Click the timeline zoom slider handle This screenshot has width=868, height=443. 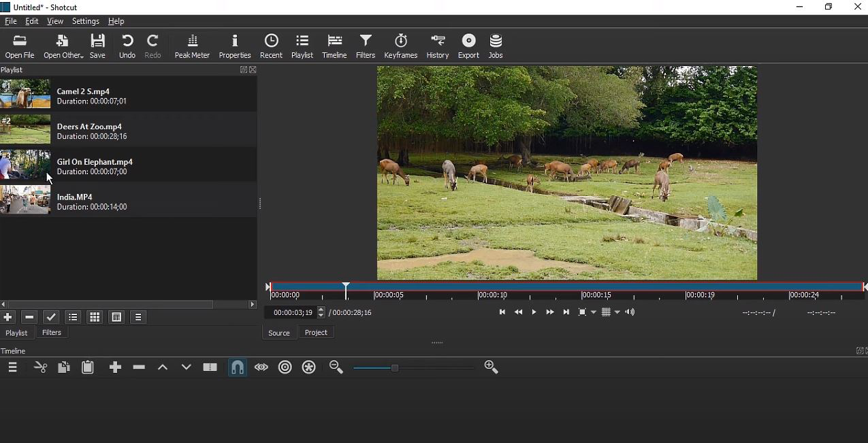pos(395,368)
